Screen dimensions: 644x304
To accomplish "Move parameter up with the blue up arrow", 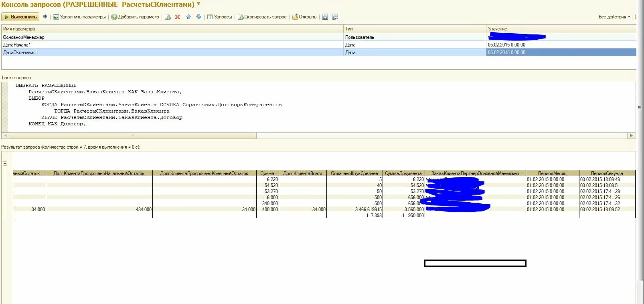I will click(x=188, y=17).
